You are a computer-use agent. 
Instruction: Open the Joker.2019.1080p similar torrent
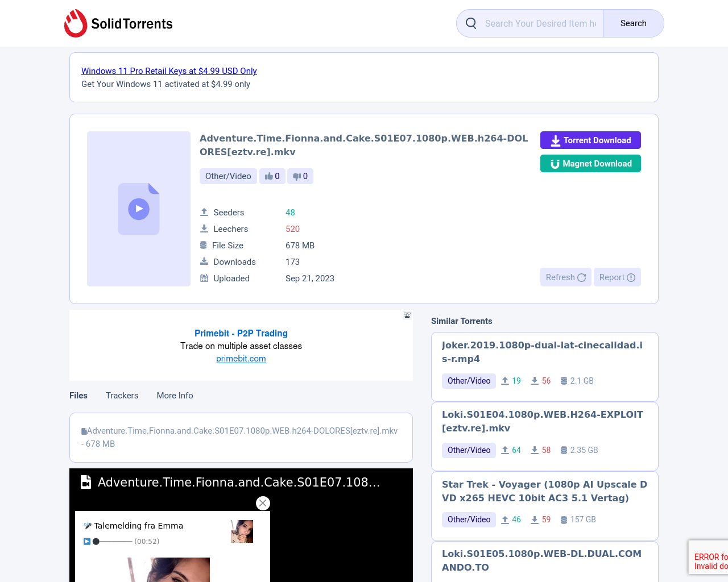click(542, 352)
